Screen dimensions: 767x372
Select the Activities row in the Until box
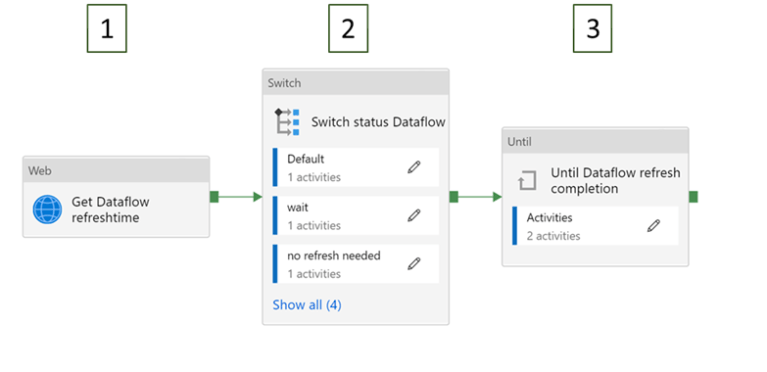coord(595,226)
